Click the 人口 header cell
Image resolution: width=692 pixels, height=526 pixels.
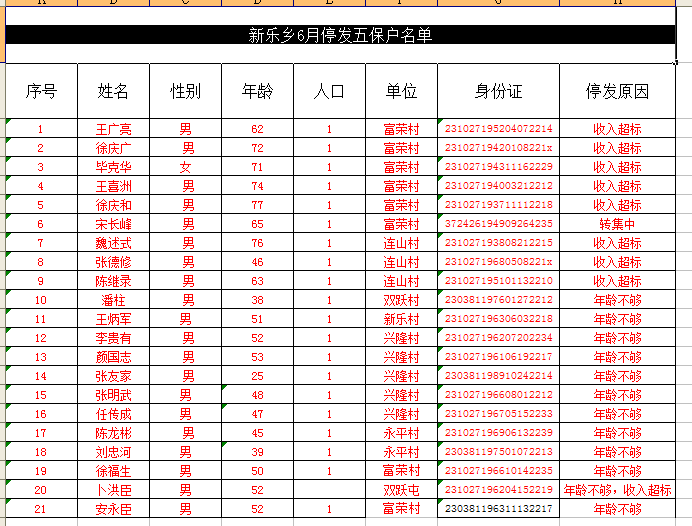point(329,91)
